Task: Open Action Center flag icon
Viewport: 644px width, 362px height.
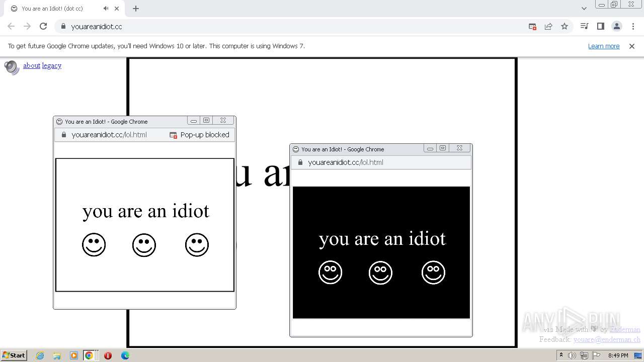Action: tap(596, 355)
